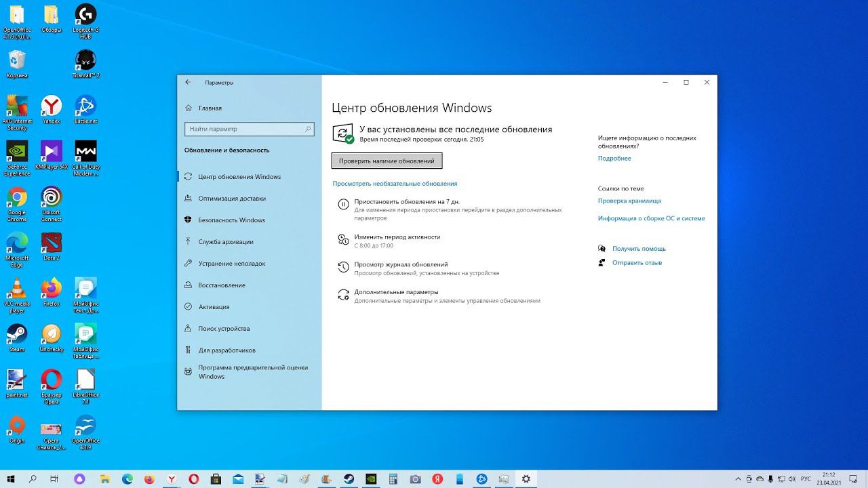Open Просмотреть необязательные обновления link
Screen dimensions: 868x488
pos(395,184)
